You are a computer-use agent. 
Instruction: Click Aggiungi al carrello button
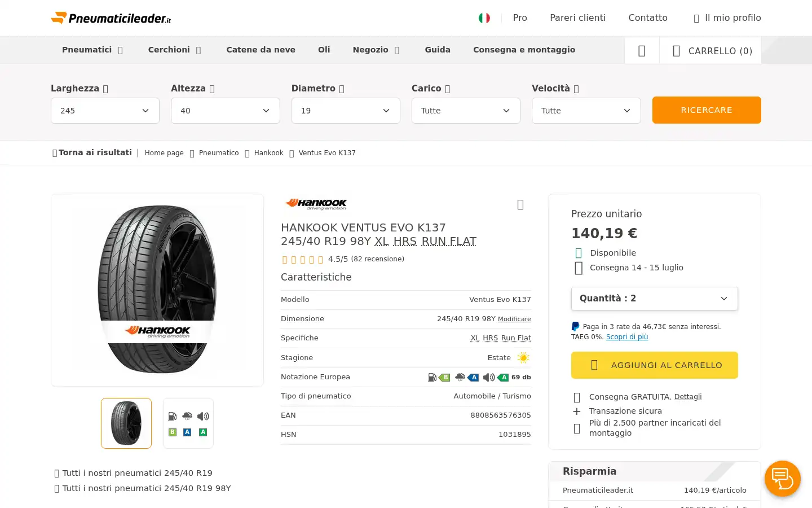654,365
